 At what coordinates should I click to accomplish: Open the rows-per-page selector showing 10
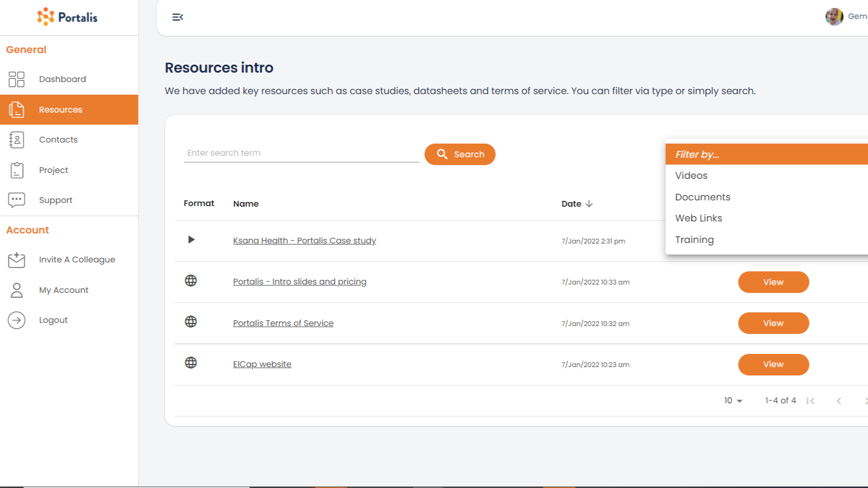[733, 400]
